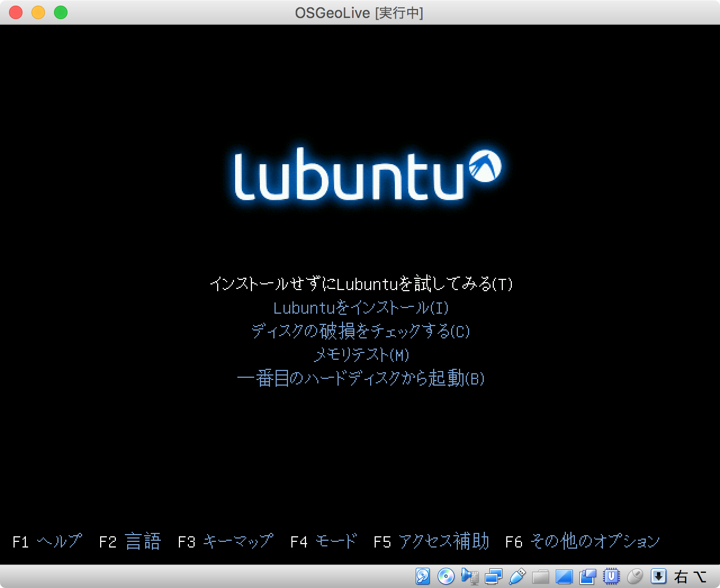Click the host key indicator 右⌥

690,576
